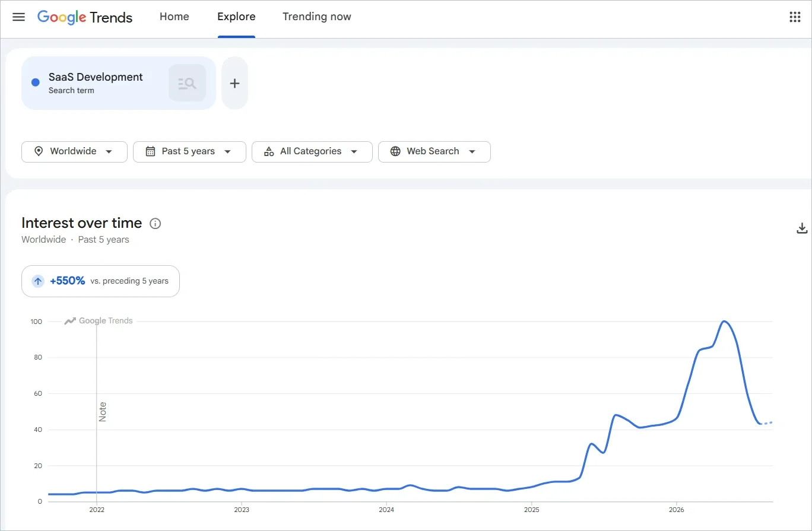
Task: Click the Google Trends logo
Action: pyautogui.click(x=85, y=17)
